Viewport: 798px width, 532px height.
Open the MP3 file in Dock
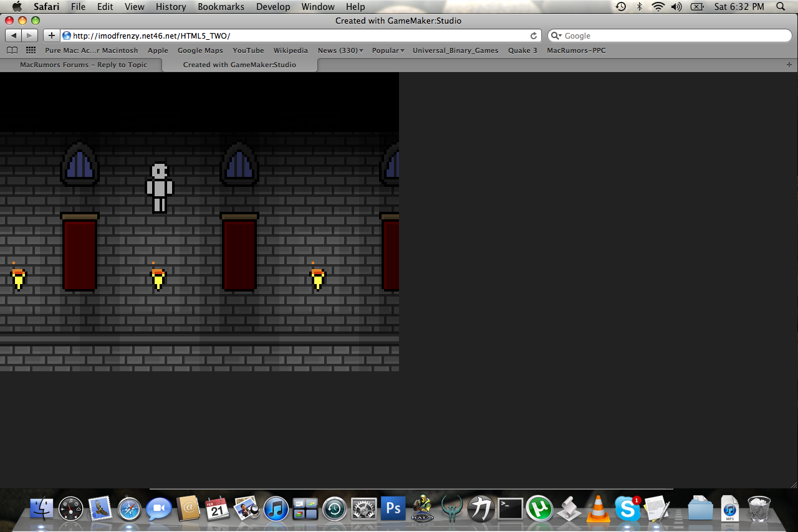[x=729, y=509]
